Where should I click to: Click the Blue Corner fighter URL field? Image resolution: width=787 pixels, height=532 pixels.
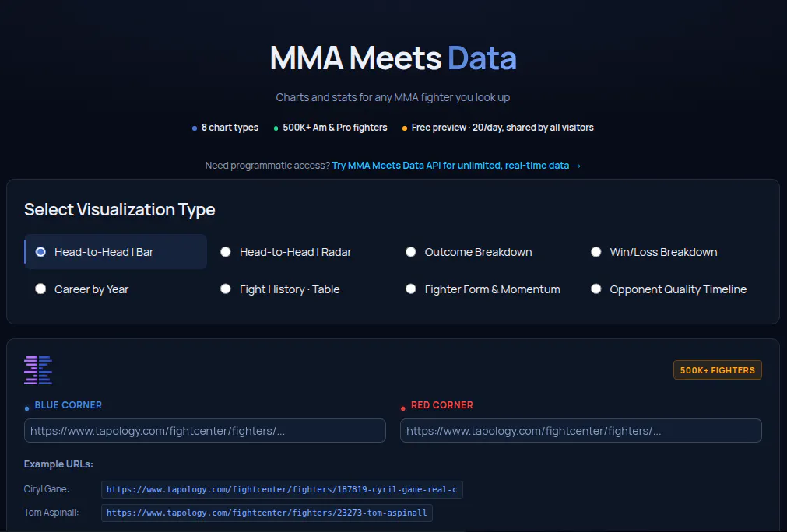tap(205, 431)
